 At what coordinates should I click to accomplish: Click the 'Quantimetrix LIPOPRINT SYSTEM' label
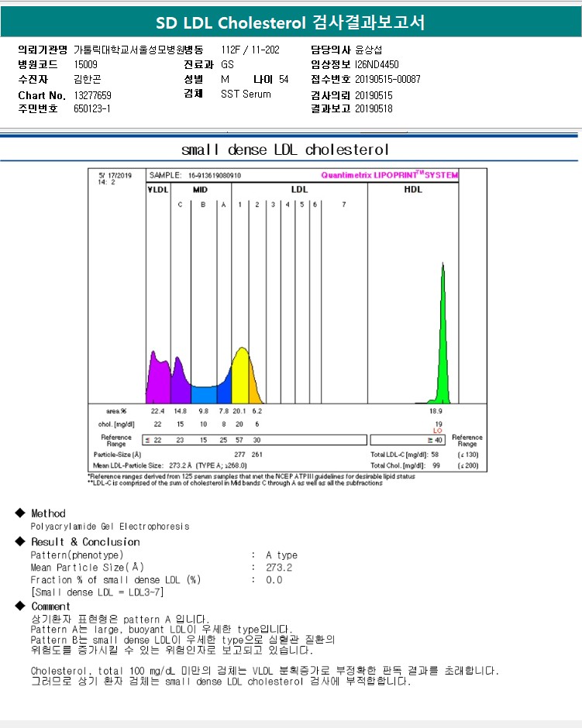click(389, 175)
